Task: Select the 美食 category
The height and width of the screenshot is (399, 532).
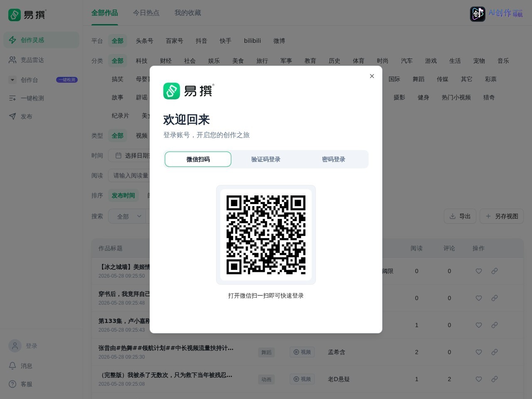Action: tap(238, 61)
